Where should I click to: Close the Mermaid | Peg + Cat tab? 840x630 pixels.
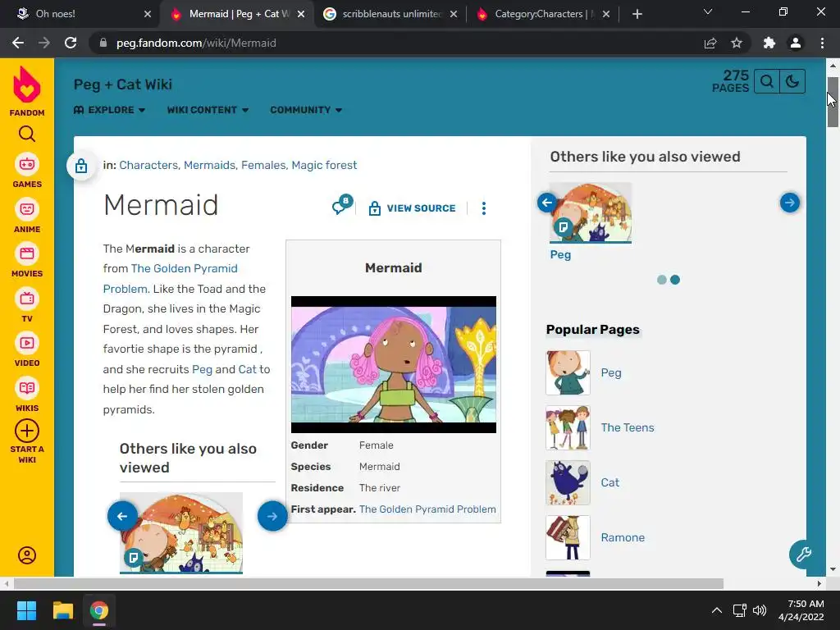301,14
